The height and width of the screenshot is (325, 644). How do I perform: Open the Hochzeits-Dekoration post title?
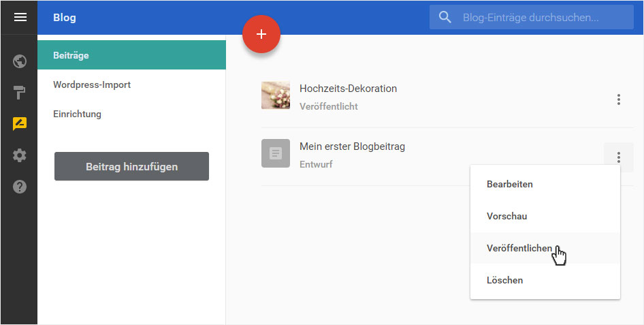349,89
